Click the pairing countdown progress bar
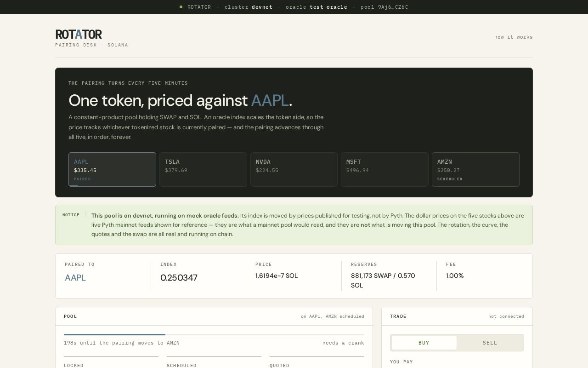This screenshot has height=368, width=588. [214, 334]
